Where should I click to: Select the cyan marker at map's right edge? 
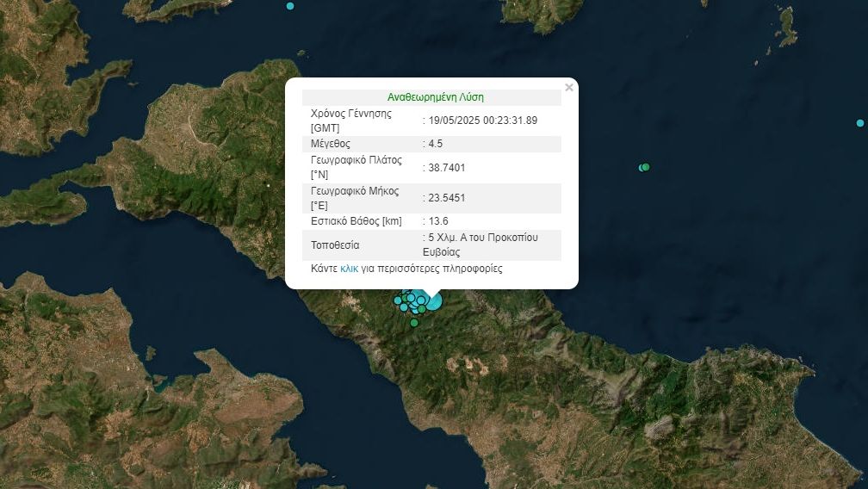pyautogui.click(x=859, y=123)
